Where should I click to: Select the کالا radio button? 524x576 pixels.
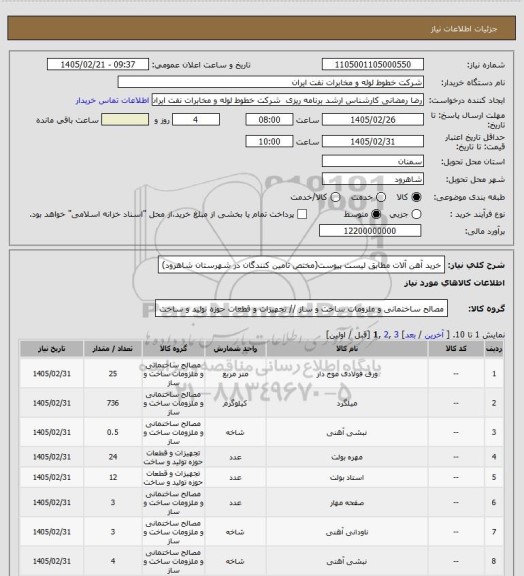pyautogui.click(x=416, y=197)
